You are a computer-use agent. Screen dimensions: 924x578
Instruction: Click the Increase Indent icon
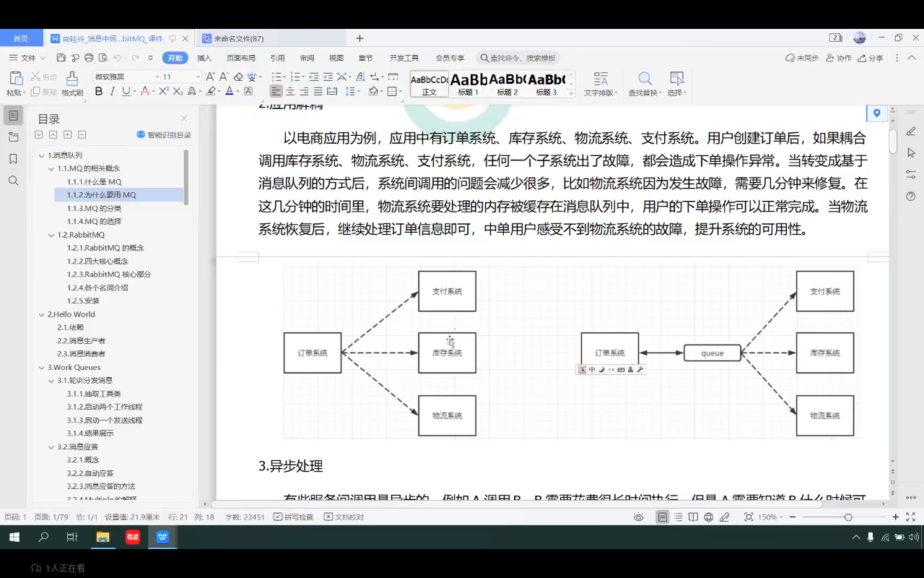point(328,77)
